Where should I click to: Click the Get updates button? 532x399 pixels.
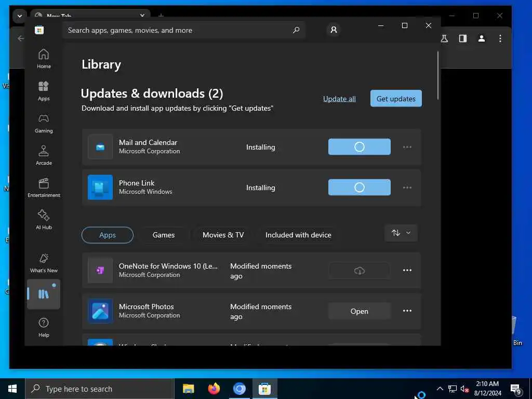pyautogui.click(x=396, y=98)
